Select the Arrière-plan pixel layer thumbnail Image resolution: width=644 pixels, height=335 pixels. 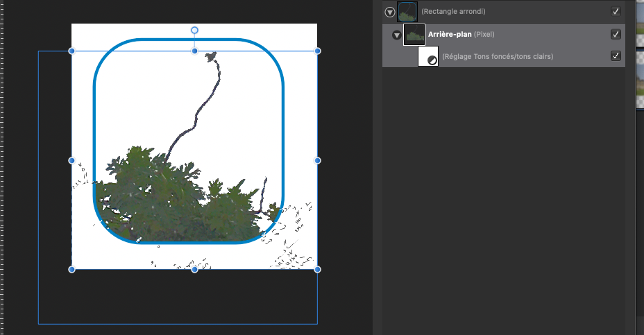(x=414, y=35)
